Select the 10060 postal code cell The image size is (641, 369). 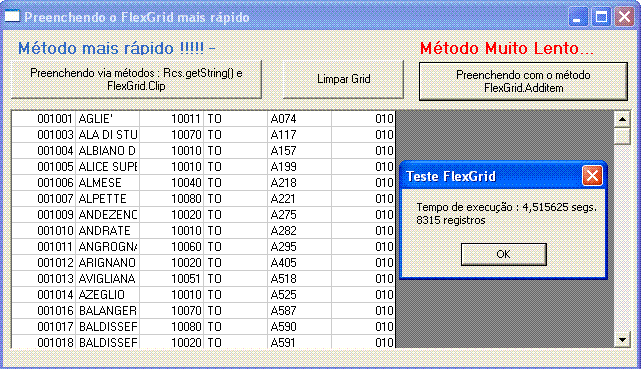pos(172,247)
